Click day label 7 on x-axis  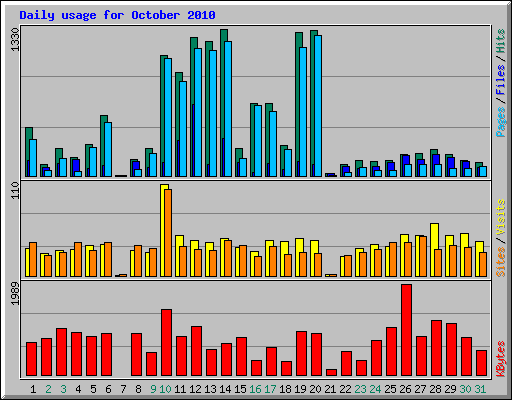tap(123, 389)
